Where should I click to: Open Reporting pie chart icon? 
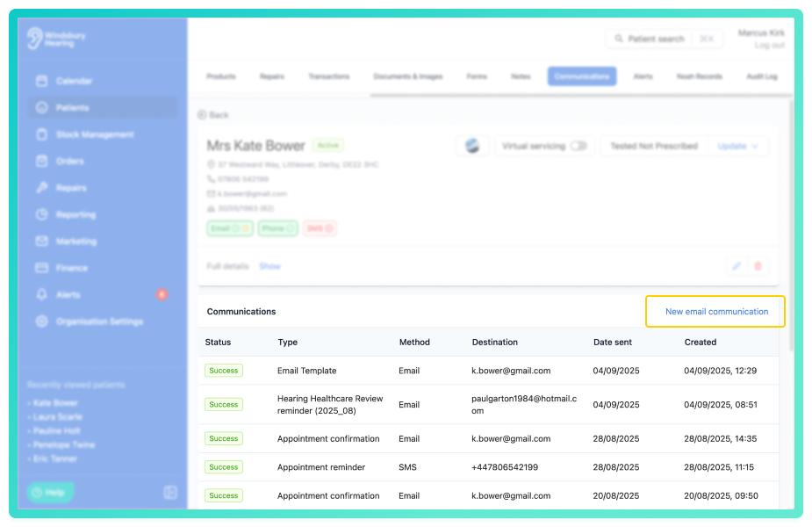[x=42, y=214]
